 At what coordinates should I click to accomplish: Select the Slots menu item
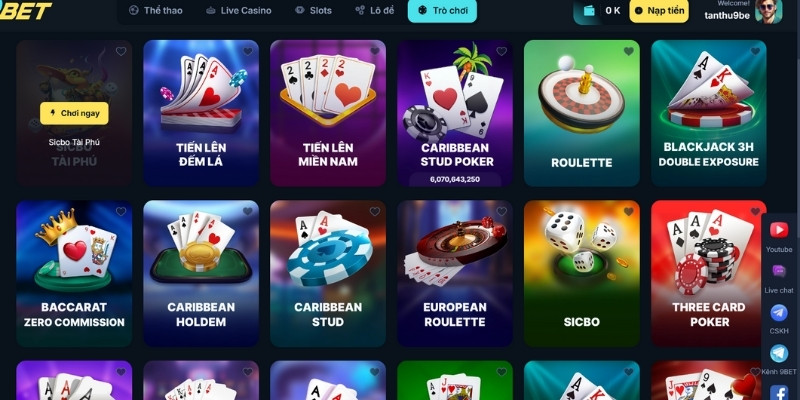click(x=314, y=10)
